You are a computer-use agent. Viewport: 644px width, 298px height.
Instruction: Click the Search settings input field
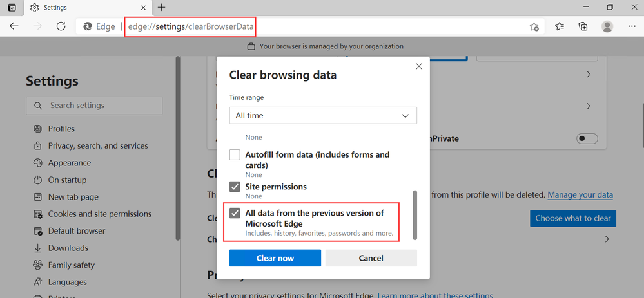[x=94, y=106]
